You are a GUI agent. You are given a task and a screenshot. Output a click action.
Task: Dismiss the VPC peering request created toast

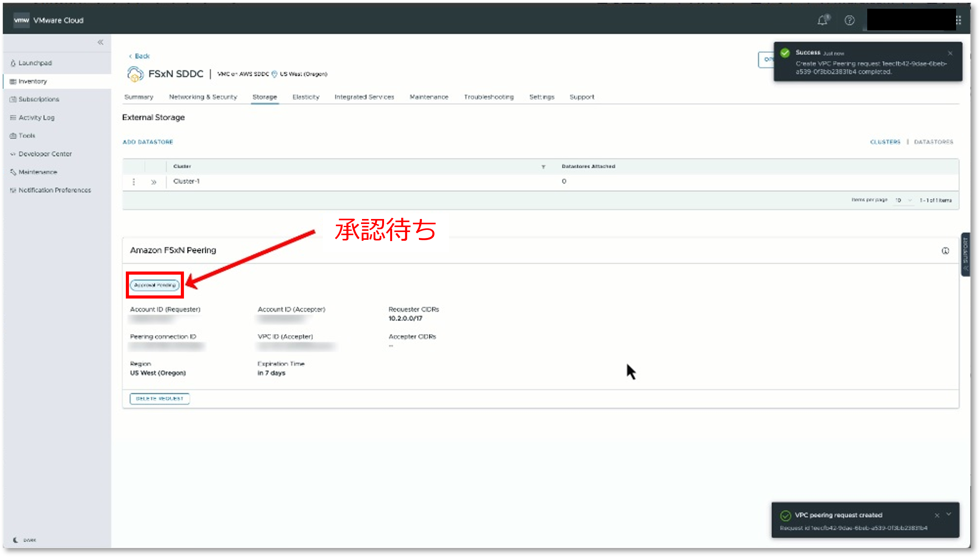coord(937,516)
